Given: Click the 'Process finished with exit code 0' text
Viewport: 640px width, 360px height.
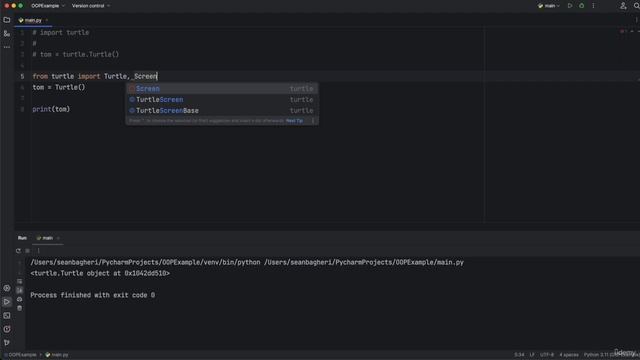Looking at the screenshot, I should 93,295.
